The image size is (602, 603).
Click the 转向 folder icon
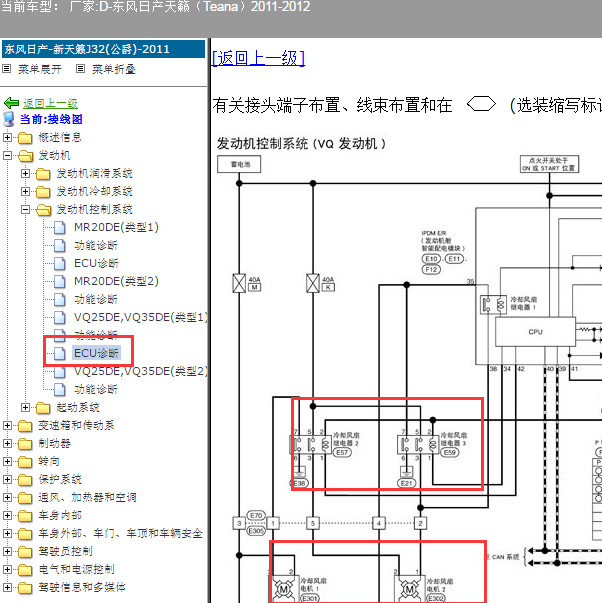25,461
